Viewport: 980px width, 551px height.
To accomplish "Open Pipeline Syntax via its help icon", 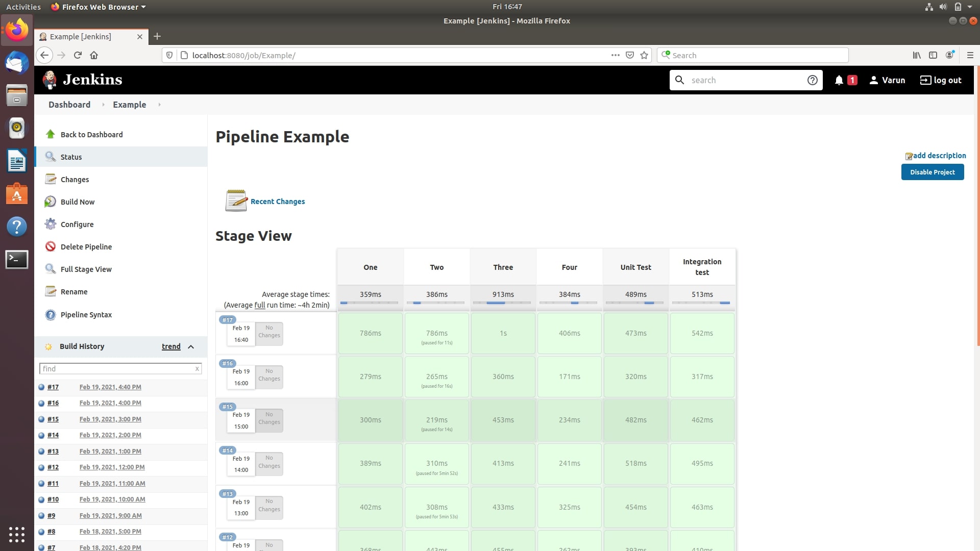I will 51,315.
